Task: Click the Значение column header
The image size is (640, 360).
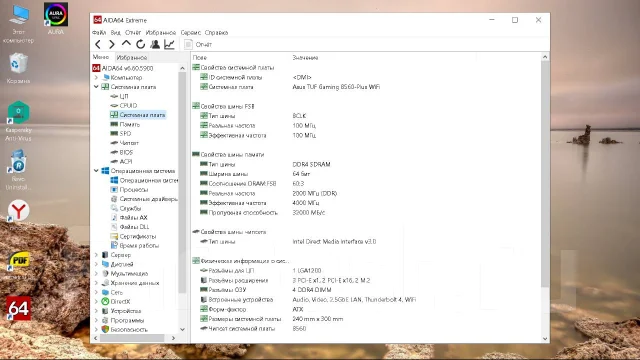Action: pyautogui.click(x=305, y=58)
